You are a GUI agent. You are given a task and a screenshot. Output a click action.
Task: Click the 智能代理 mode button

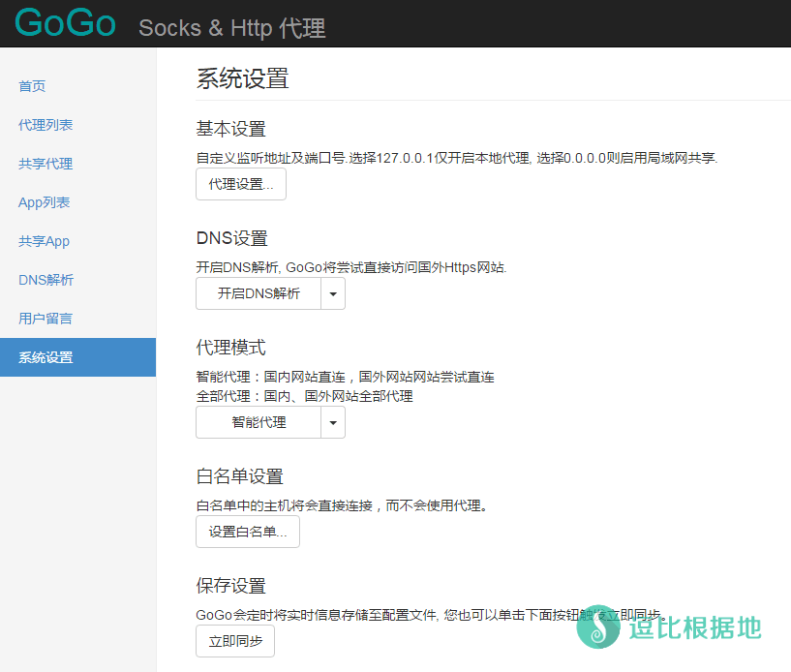[x=259, y=422]
